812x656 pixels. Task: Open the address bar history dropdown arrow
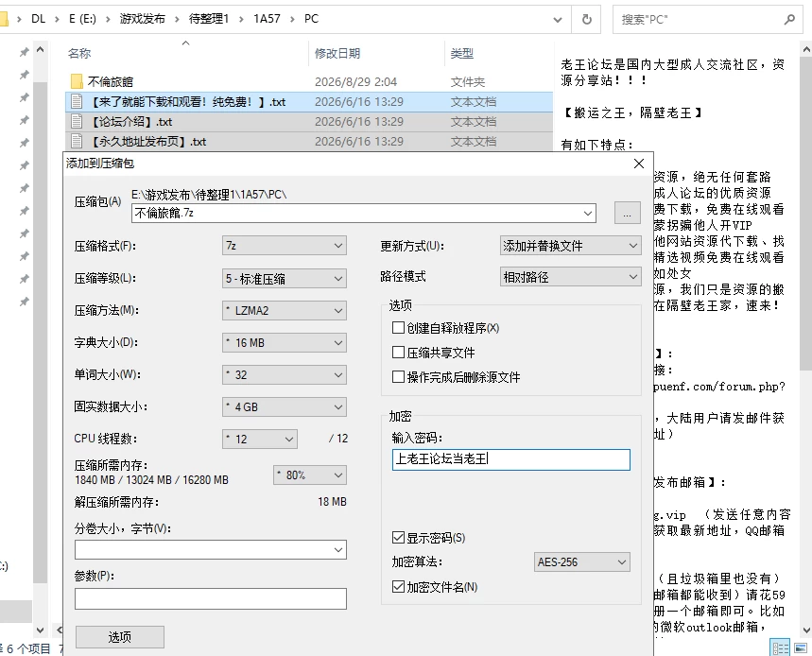(x=557, y=20)
